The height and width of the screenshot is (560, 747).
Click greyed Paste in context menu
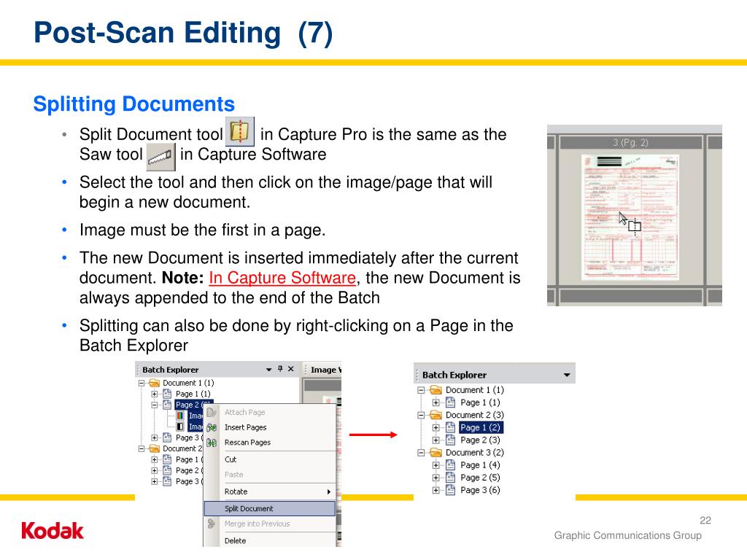click(270, 475)
